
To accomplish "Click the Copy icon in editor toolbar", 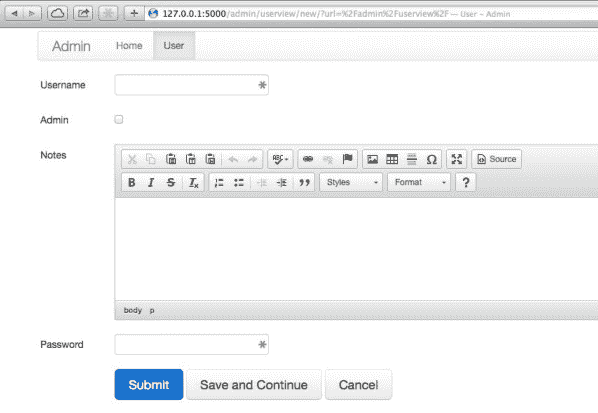I will pos(151,159).
